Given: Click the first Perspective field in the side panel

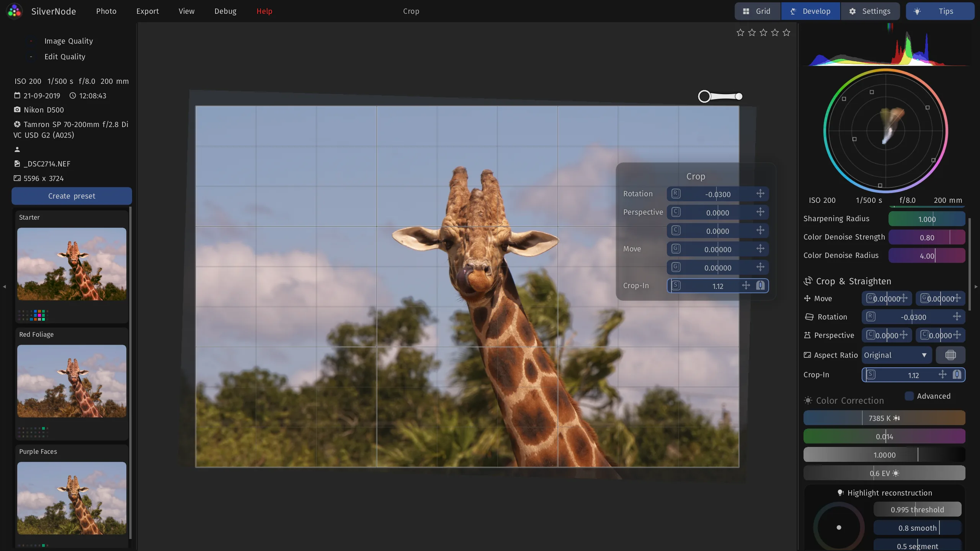Looking at the screenshot, I should coord(887,335).
